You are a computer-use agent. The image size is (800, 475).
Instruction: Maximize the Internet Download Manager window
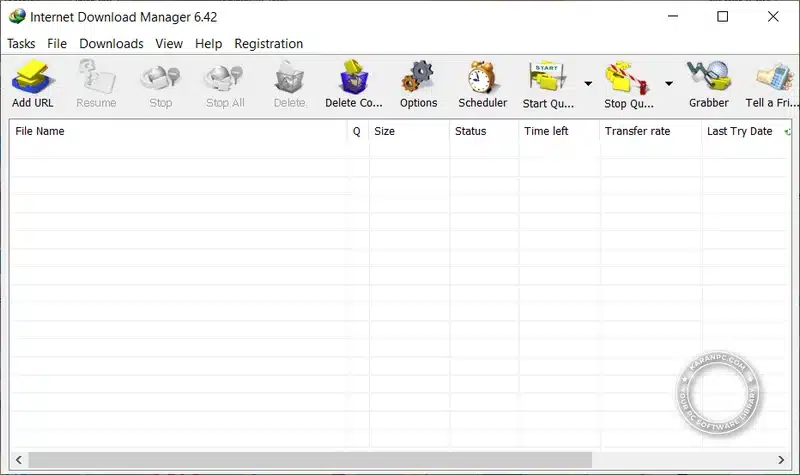722,16
